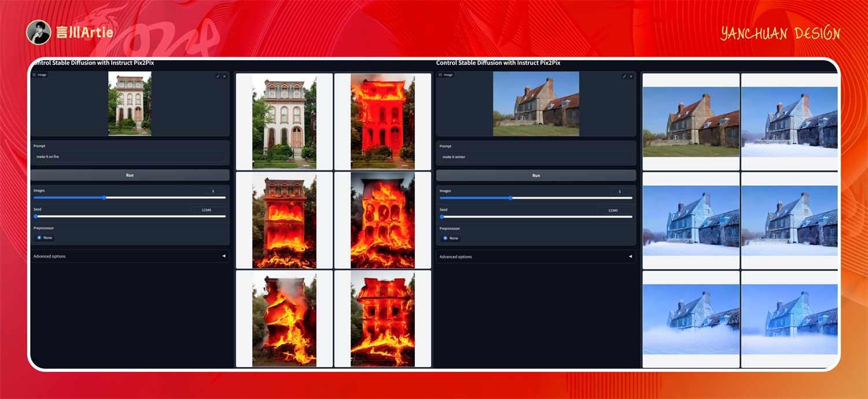Run the 'make it on fire' prompt
Image resolution: width=868 pixels, height=399 pixels.
pyautogui.click(x=130, y=175)
